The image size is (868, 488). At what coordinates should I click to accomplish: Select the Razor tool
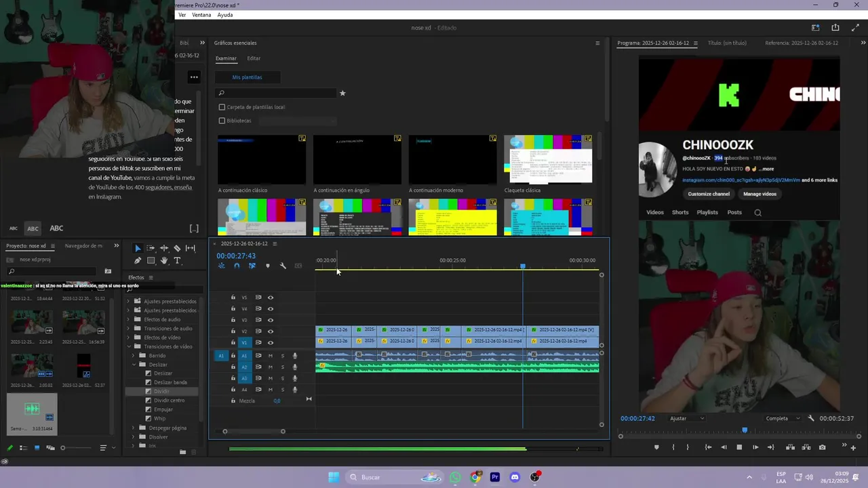pos(177,248)
